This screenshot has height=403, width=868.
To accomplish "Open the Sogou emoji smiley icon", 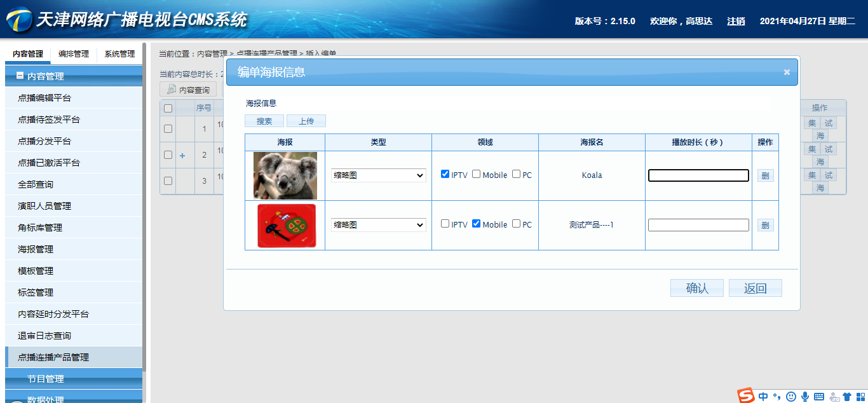I will [x=791, y=397].
